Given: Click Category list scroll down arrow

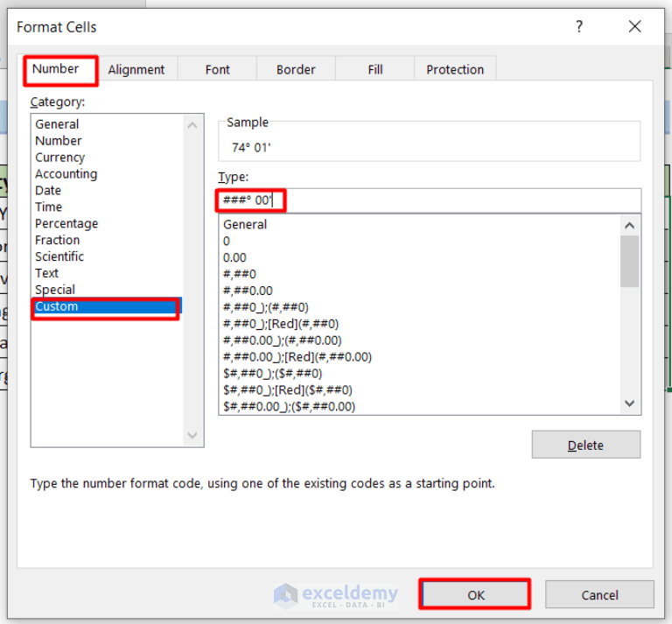Looking at the screenshot, I should point(192,436).
